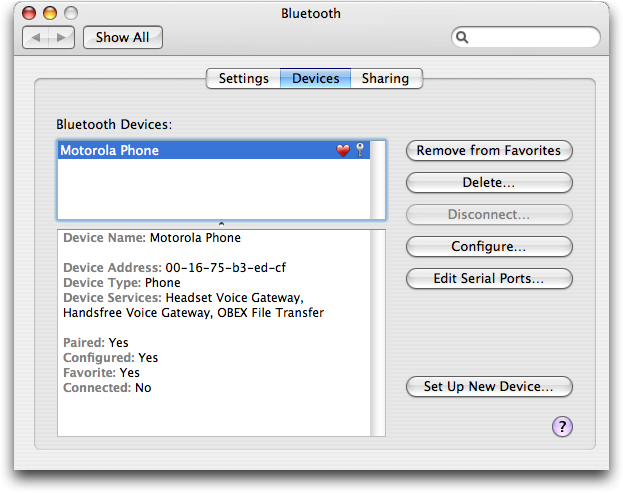Click the Show All button
This screenshot has width=623, height=493.
pyautogui.click(x=122, y=37)
